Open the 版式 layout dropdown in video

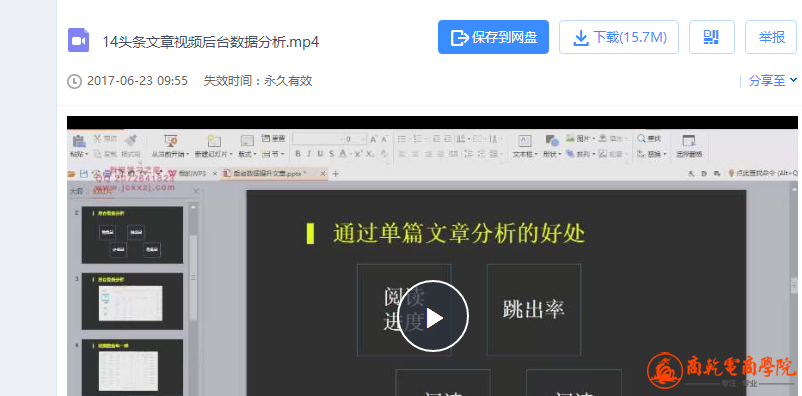247,154
